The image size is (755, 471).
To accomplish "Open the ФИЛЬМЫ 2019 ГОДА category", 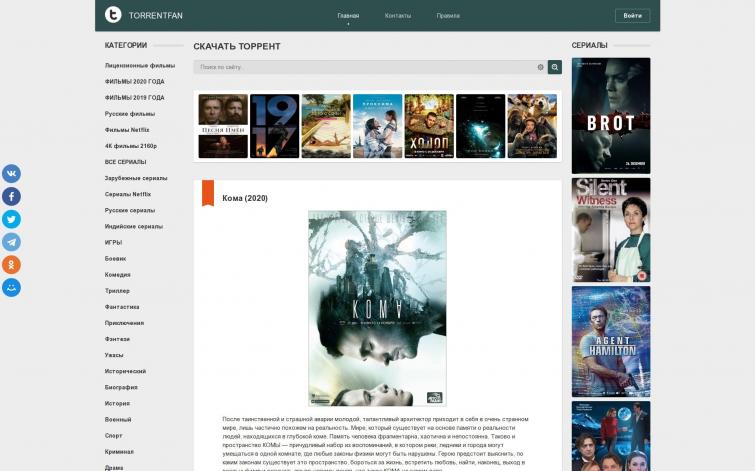I will click(x=134, y=98).
